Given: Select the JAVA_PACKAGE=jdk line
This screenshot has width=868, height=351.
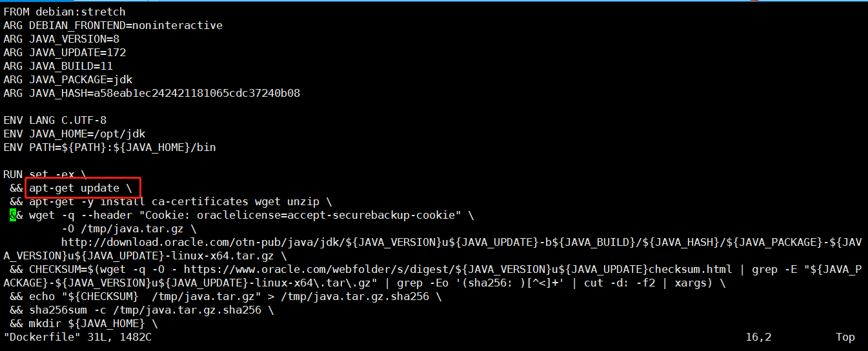Looking at the screenshot, I should click(x=68, y=79).
